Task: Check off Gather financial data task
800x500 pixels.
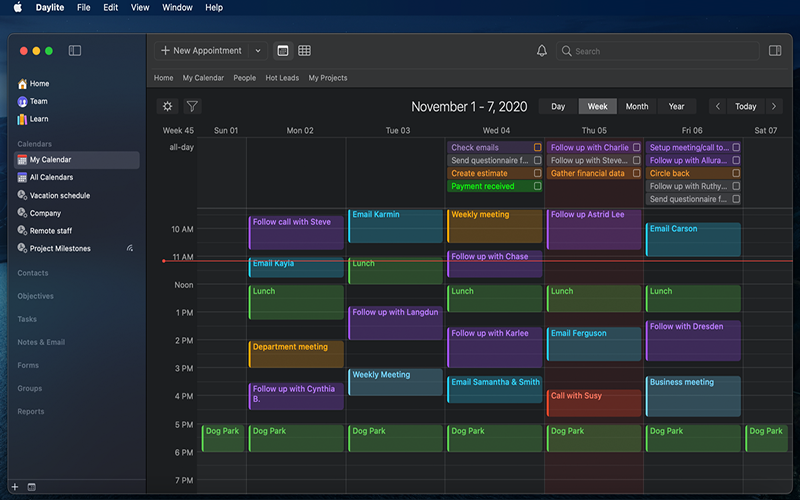Action: point(636,173)
